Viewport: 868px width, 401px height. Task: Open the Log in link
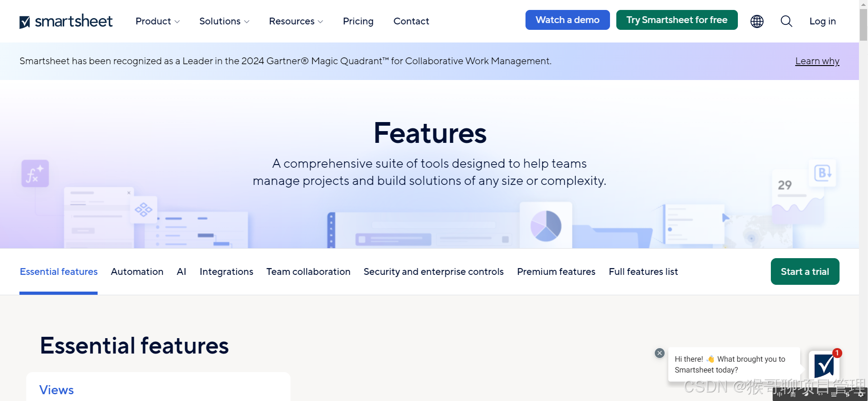(822, 21)
